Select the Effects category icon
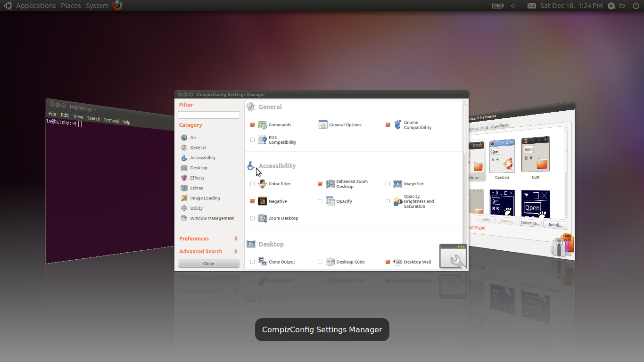 (184, 178)
